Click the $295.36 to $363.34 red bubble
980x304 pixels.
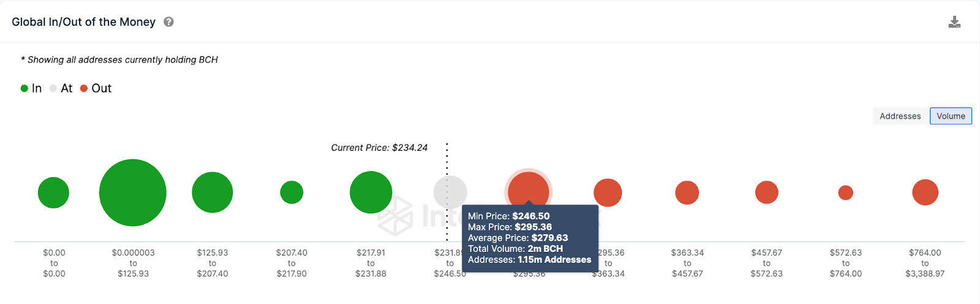[608, 192]
